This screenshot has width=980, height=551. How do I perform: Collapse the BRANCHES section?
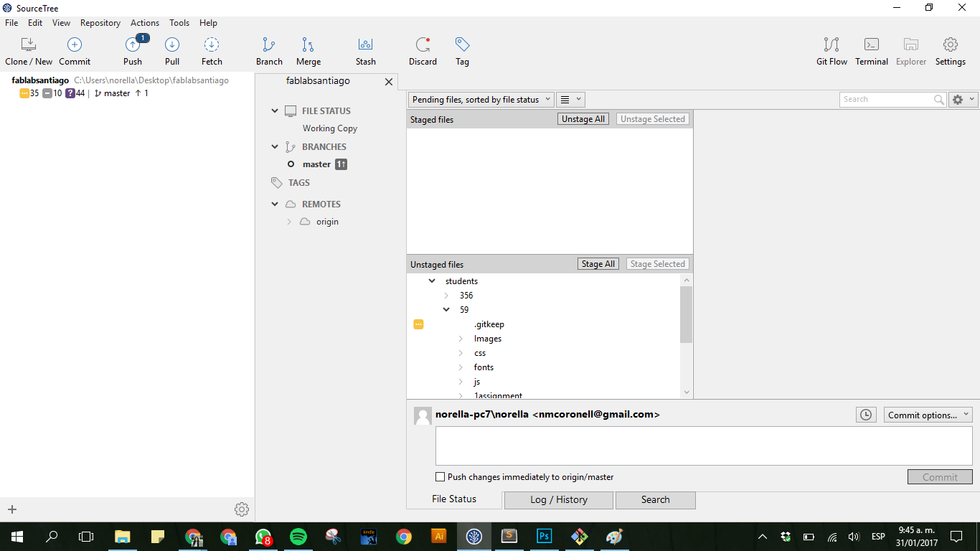275,147
